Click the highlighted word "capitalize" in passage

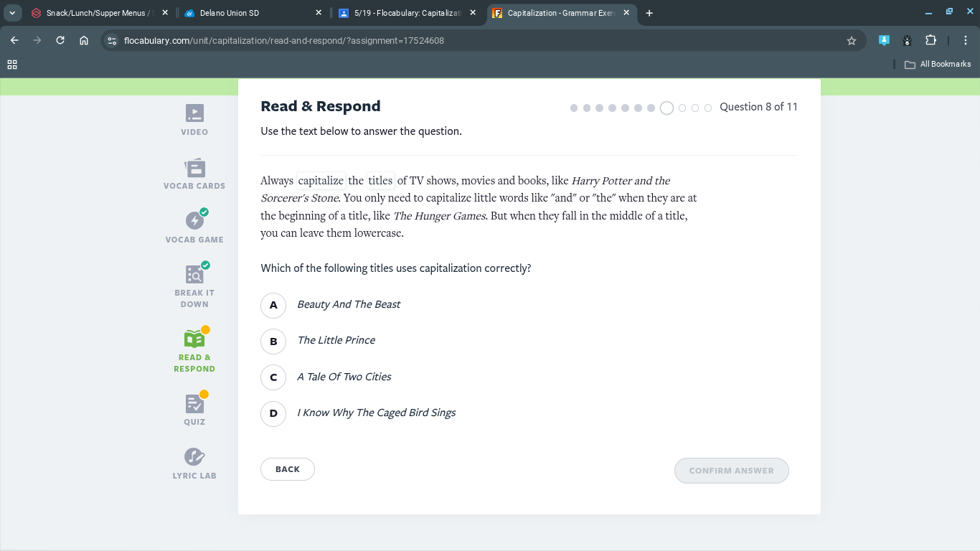coord(321,181)
